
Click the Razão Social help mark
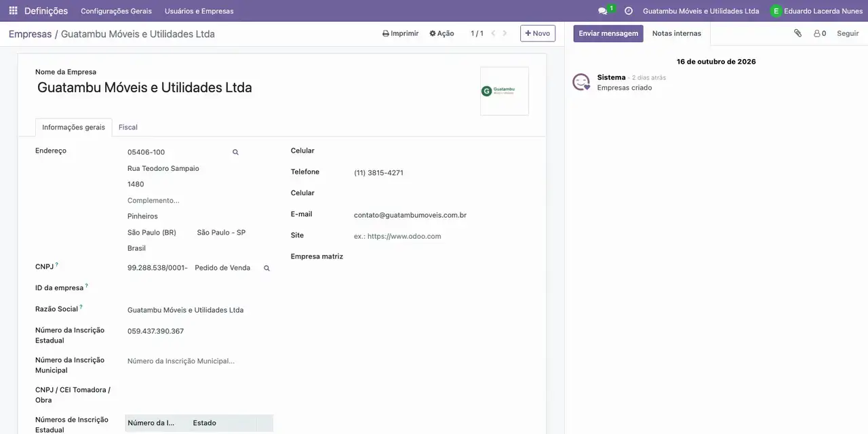tap(81, 307)
